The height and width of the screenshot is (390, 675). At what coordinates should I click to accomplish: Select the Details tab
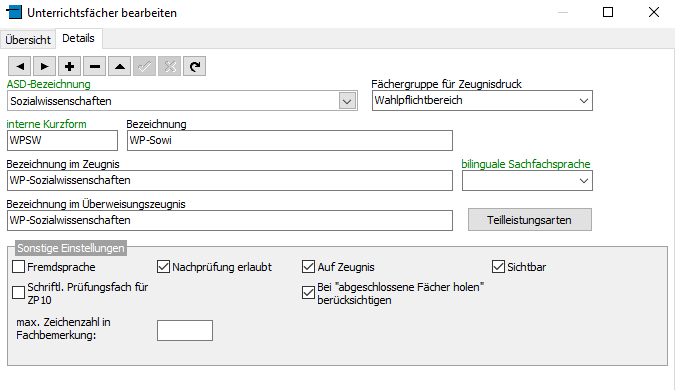78,38
